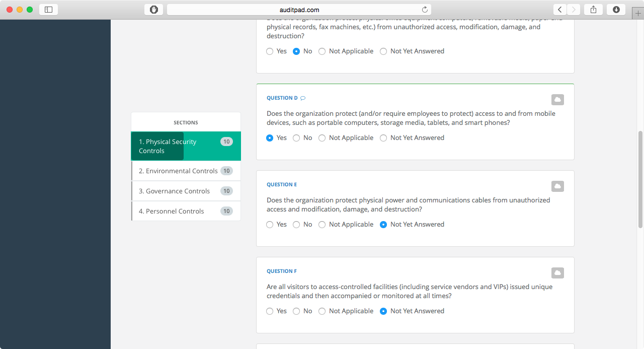
Task: Select Yes for Question E
Action: 270,225
